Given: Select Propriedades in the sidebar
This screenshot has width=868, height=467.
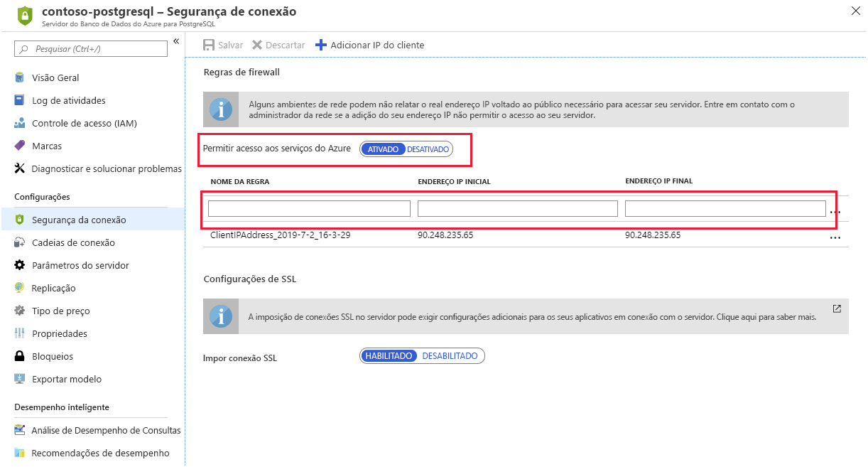Looking at the screenshot, I should (x=60, y=333).
